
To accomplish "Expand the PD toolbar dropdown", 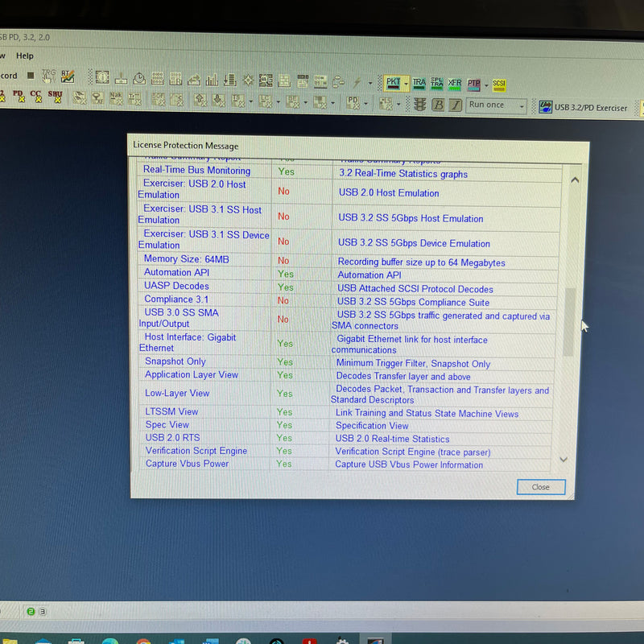I will coord(365,102).
